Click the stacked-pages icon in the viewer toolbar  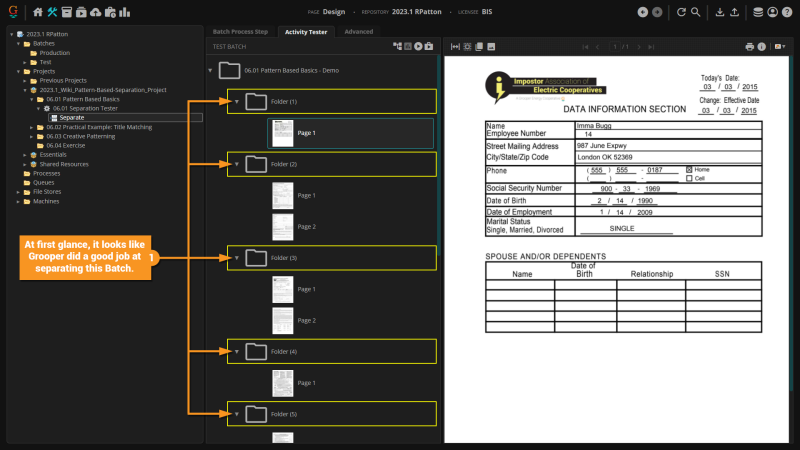pos(479,46)
